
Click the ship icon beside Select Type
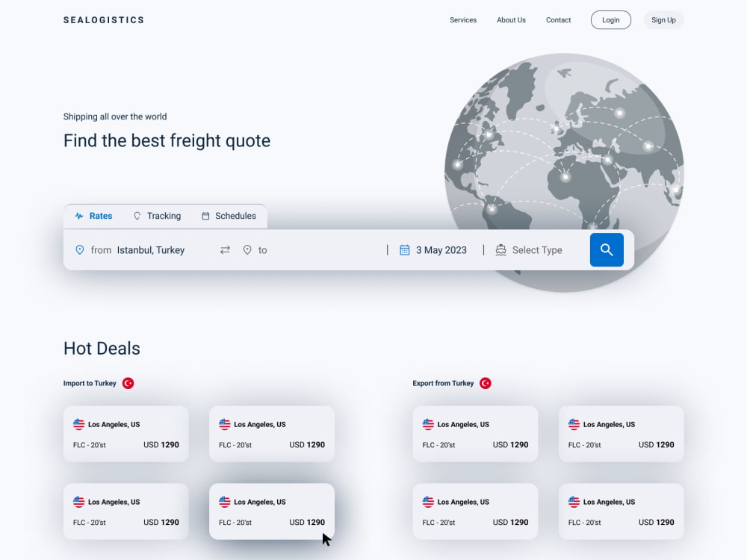[x=500, y=249]
